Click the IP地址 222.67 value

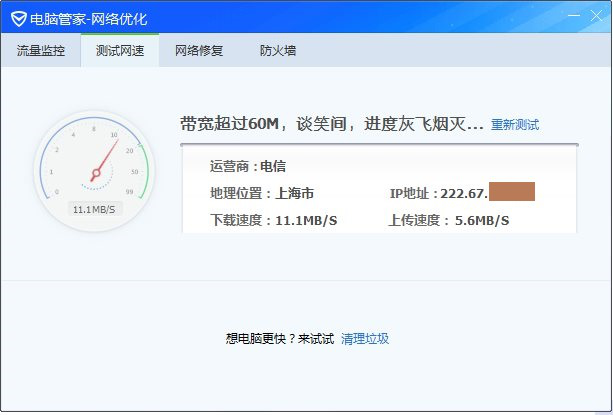point(438,193)
